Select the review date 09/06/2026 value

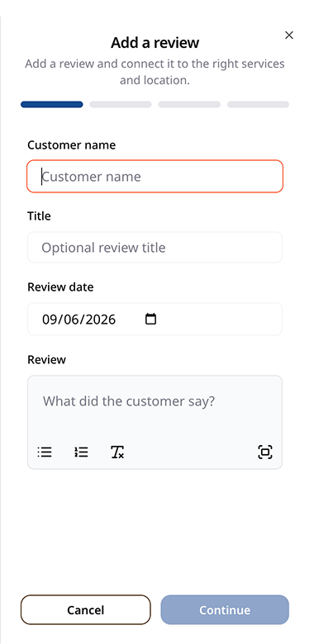pyautogui.click(x=78, y=320)
